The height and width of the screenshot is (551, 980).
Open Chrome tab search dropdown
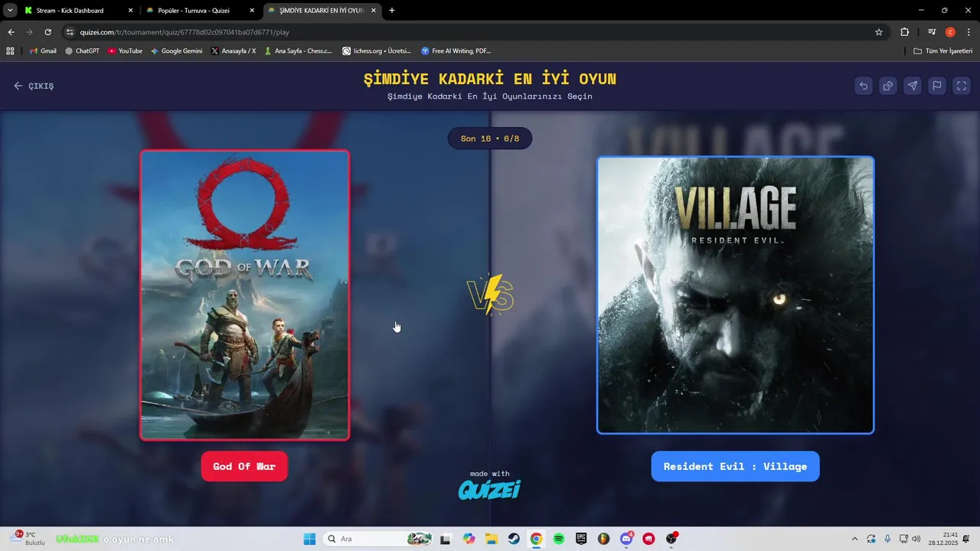point(10,11)
